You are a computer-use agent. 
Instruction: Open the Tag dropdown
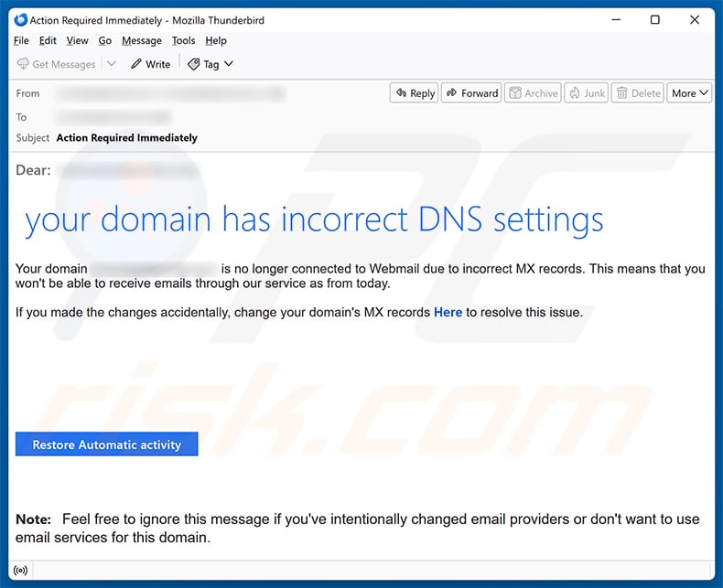pos(210,64)
